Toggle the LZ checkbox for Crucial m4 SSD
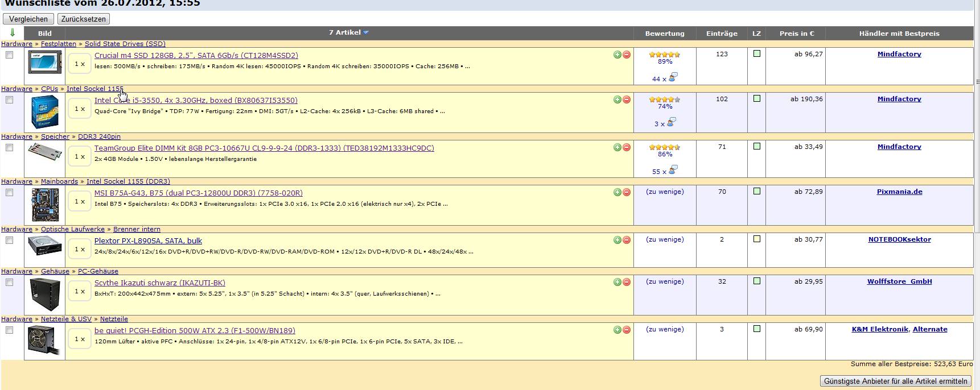This screenshot has width=980, height=390. [x=756, y=53]
